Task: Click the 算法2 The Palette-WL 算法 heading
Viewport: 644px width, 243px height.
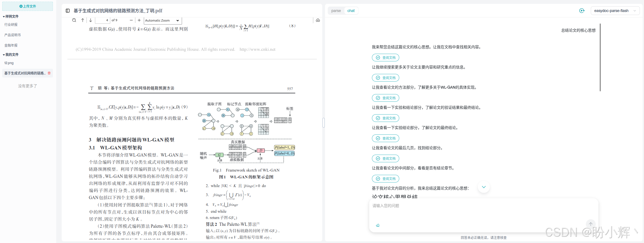Action: [x=232, y=224]
